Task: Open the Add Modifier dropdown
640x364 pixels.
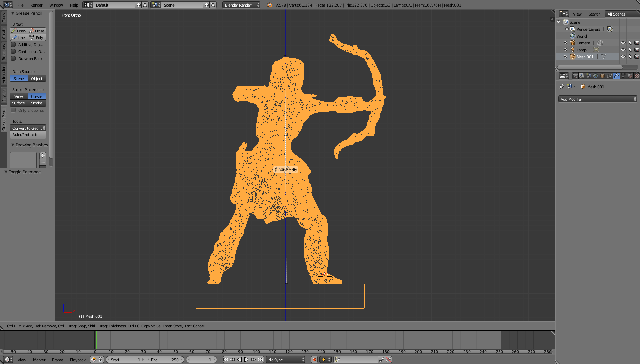Action: 598,99
